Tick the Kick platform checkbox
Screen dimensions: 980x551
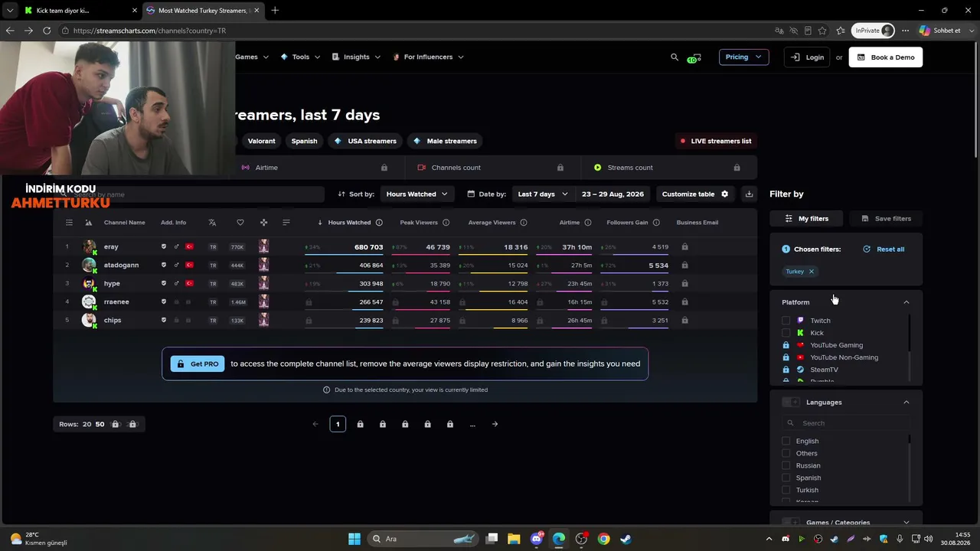[786, 333]
